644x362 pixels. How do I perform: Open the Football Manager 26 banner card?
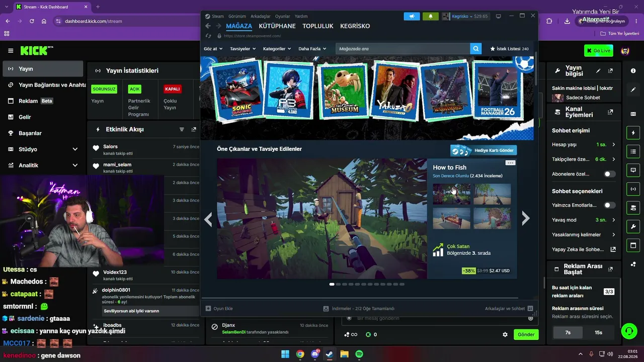[x=498, y=91]
